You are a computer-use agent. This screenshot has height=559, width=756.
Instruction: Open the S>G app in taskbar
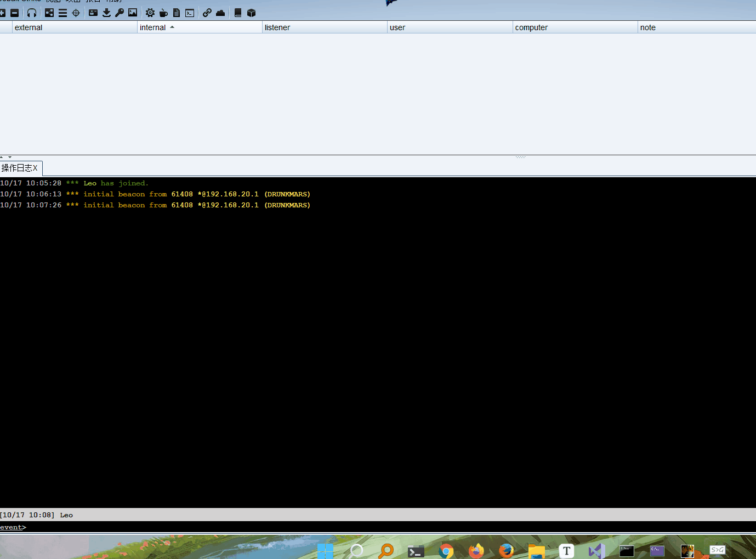pos(718,550)
